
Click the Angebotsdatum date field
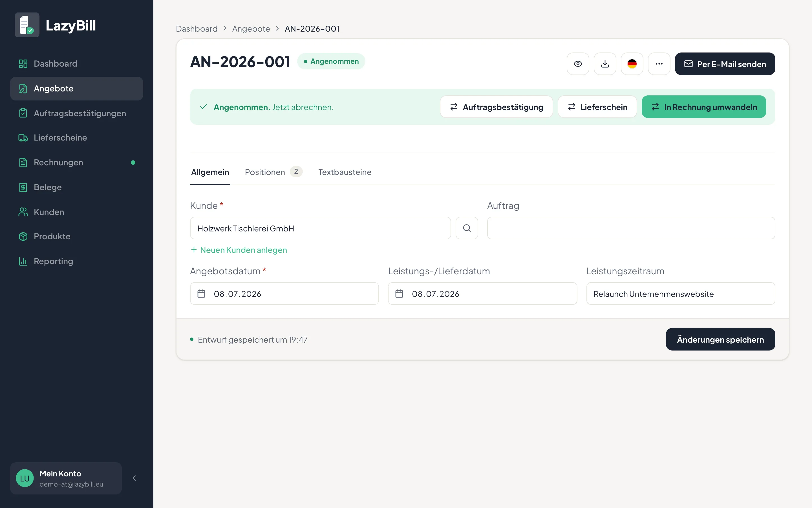pyautogui.click(x=284, y=294)
